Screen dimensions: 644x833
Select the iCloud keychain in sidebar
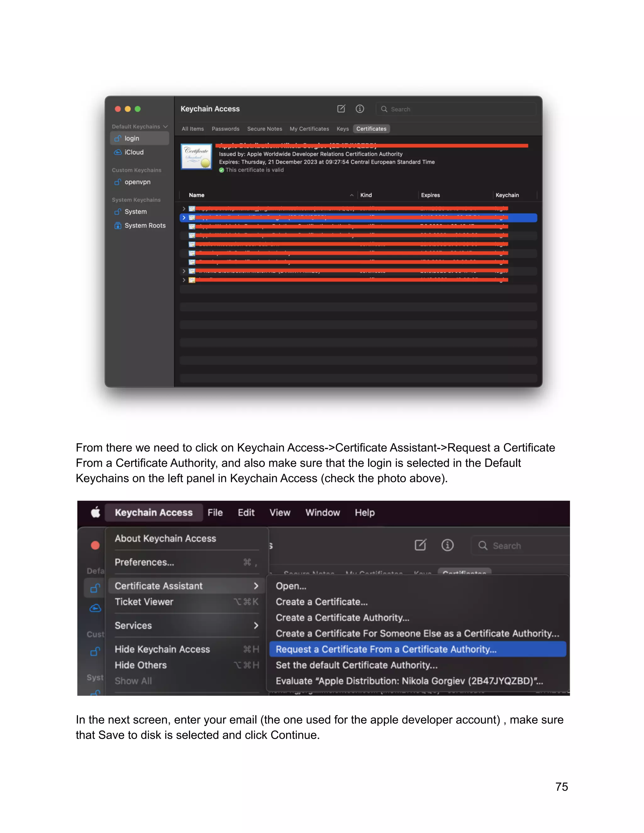click(x=134, y=152)
